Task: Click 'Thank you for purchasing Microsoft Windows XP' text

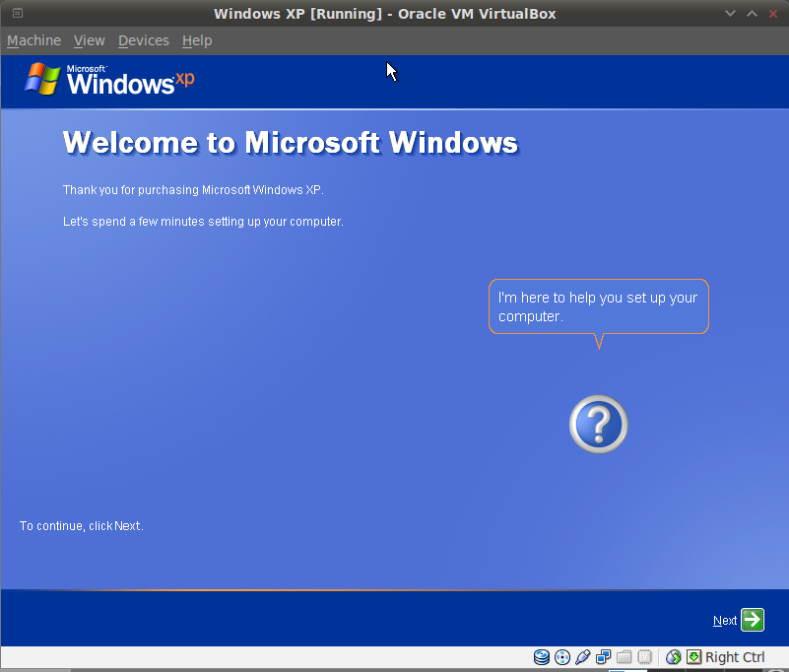Action: click(193, 190)
